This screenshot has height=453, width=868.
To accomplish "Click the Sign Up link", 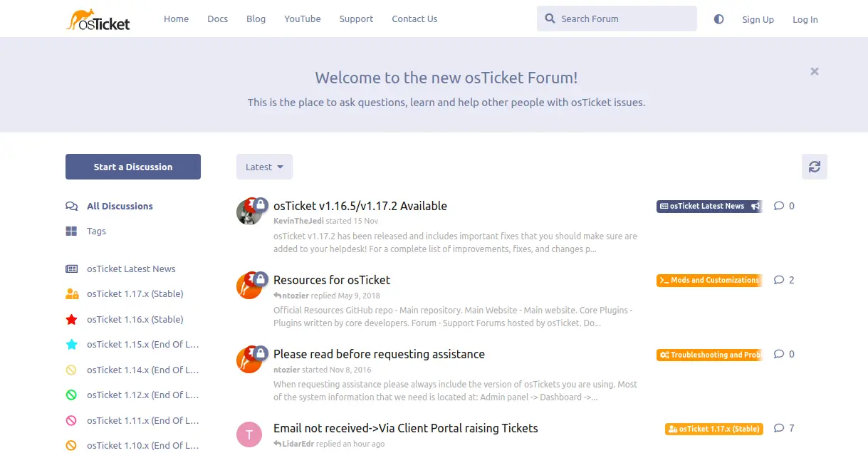I will tap(758, 19).
